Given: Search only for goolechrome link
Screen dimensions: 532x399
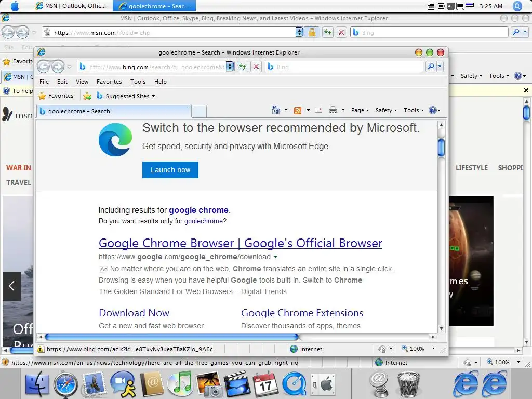Looking at the screenshot, I should tap(204, 221).
